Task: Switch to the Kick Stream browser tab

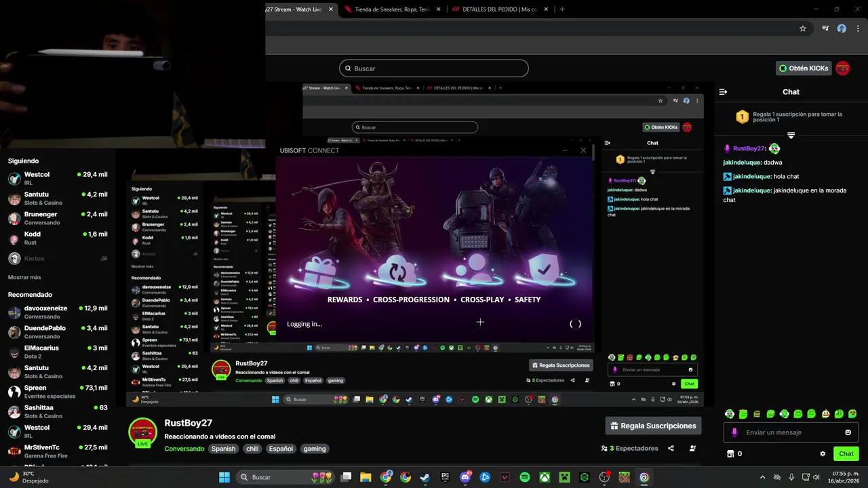Action: coord(298,9)
